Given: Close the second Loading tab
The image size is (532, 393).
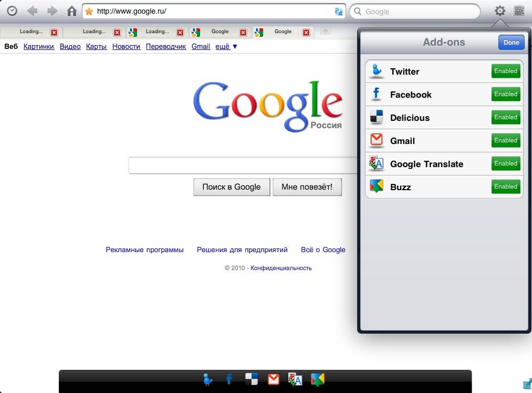Looking at the screenshot, I should pyautogui.click(x=117, y=32).
